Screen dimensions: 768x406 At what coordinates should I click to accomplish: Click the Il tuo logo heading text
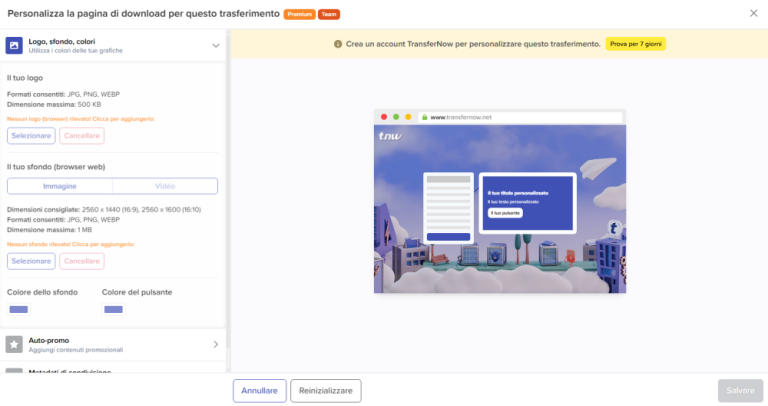[x=25, y=78]
